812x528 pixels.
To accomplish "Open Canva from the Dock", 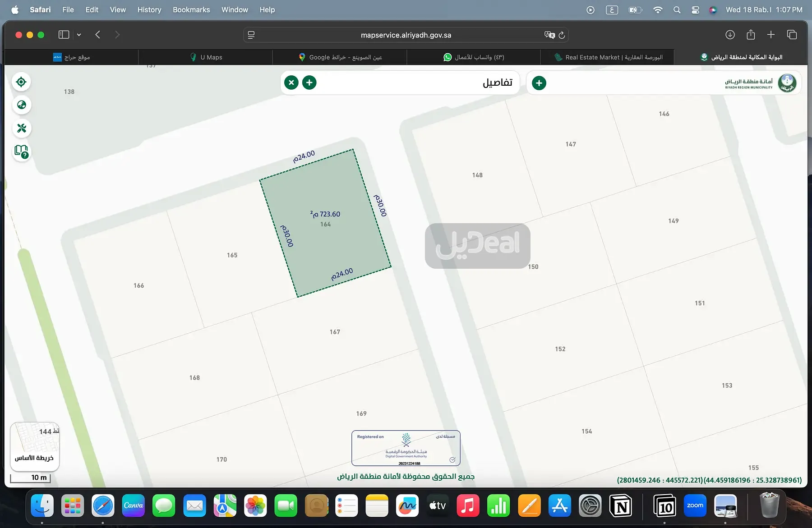I will click(134, 505).
